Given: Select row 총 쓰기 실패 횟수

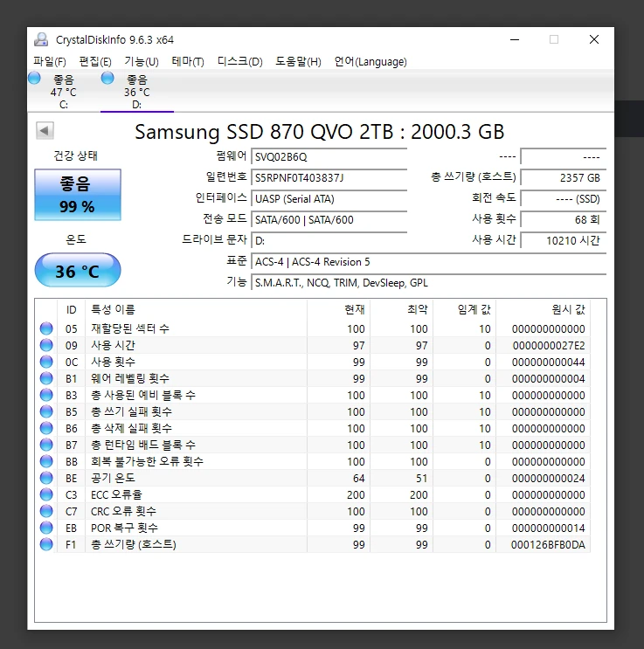Looking at the screenshot, I should [x=313, y=411].
